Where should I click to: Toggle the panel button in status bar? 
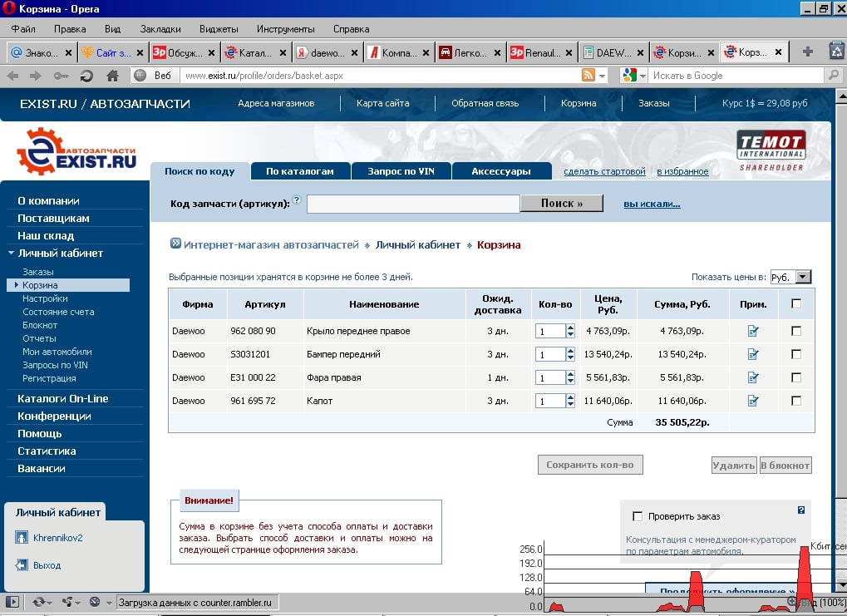[12, 602]
